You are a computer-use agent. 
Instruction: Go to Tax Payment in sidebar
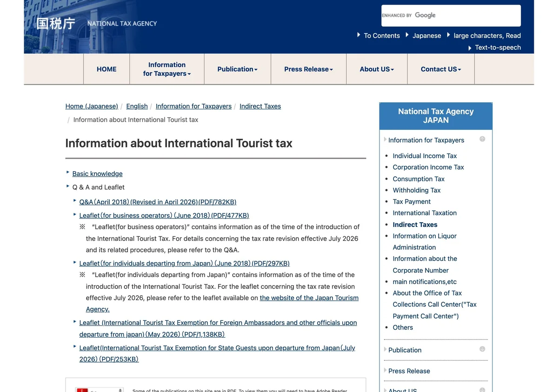pos(412,201)
